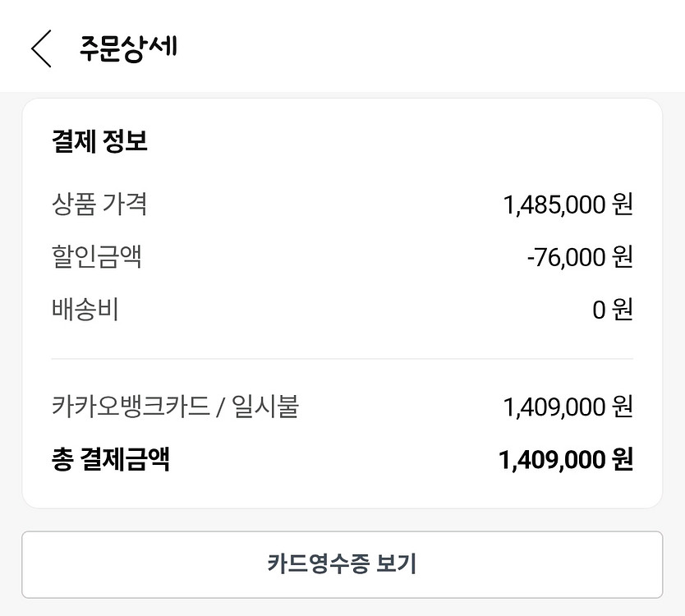
Task: Click blank space between 배송비 and 0 원
Action: point(353,310)
